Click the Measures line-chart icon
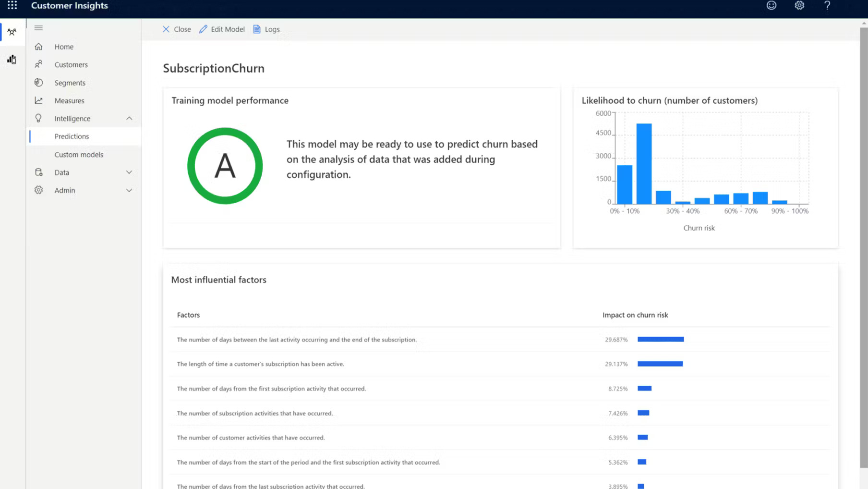The height and width of the screenshot is (489, 868). tap(38, 100)
